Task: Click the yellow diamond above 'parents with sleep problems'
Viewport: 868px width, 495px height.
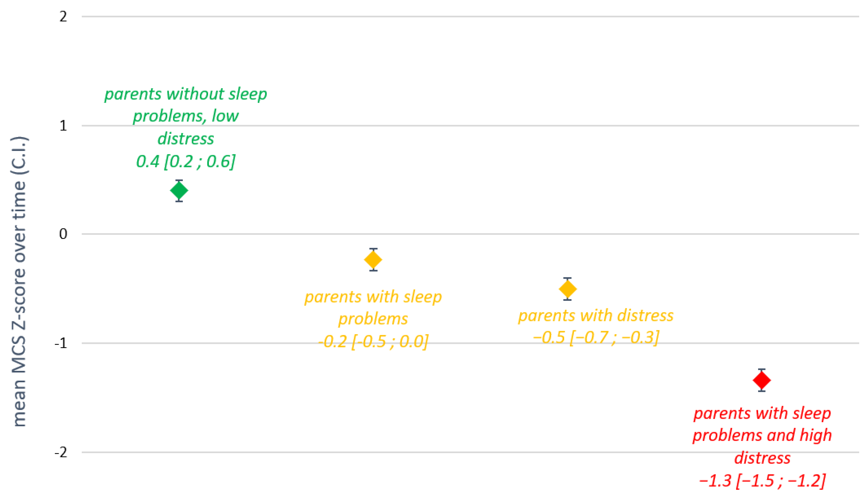Action: pyautogui.click(x=373, y=260)
